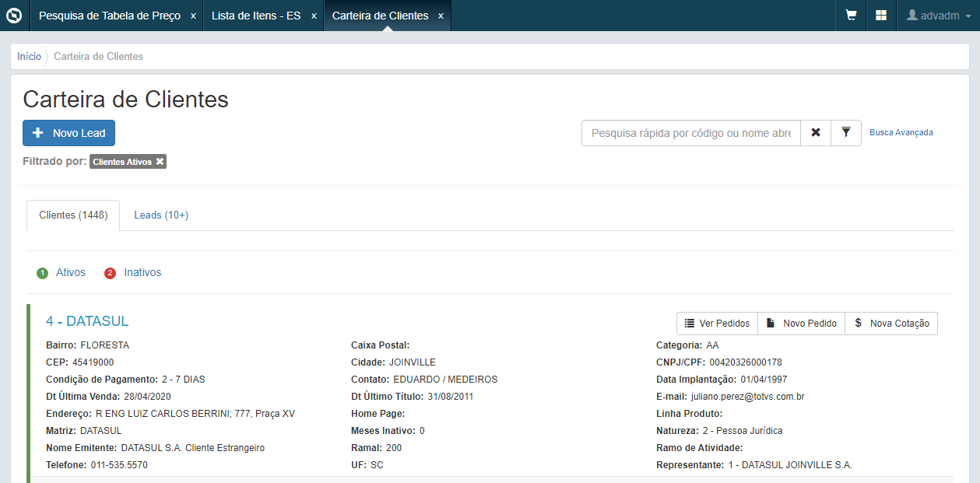980x483 pixels.
Task: Click Novo Pedido button for DATASUL
Action: (x=802, y=324)
